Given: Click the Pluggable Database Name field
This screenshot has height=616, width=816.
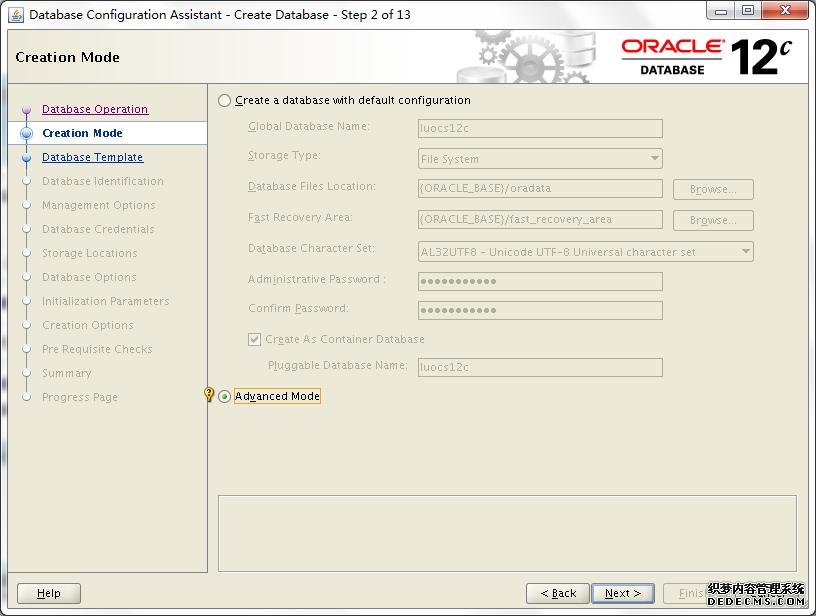Looking at the screenshot, I should click(540, 367).
